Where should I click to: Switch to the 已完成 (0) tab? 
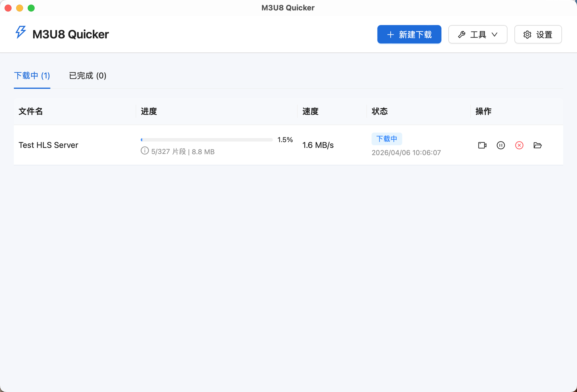click(x=87, y=76)
